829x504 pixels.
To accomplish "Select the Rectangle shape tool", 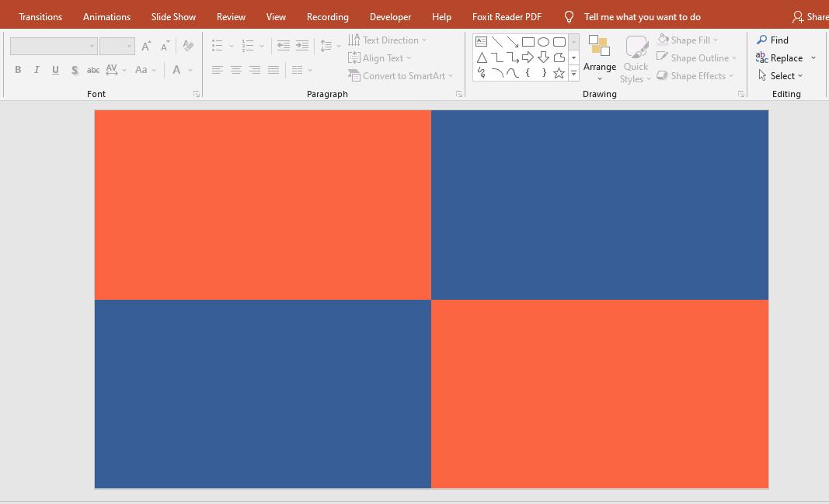I will click(528, 42).
